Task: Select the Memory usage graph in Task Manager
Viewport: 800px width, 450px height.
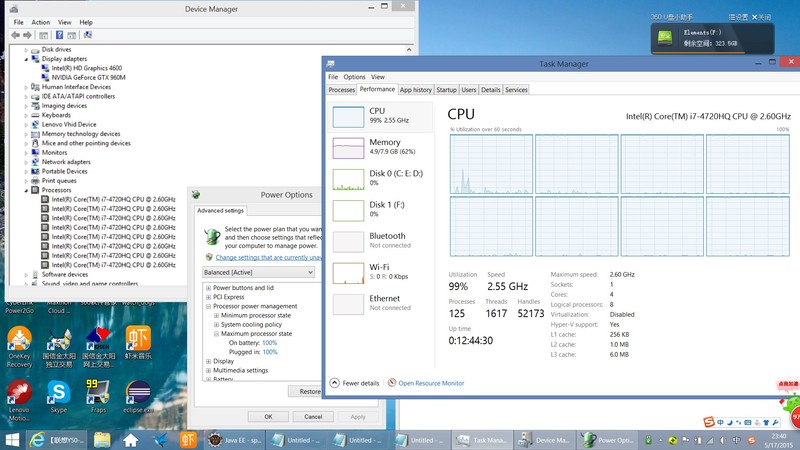Action: (349, 148)
